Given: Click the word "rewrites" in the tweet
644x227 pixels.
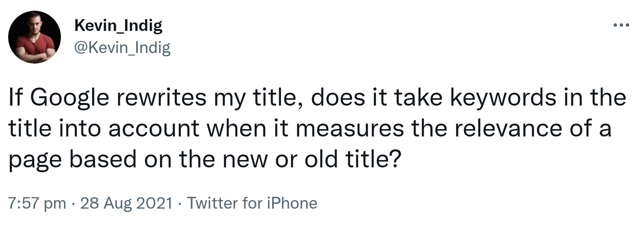Looking at the screenshot, I should tap(163, 98).
